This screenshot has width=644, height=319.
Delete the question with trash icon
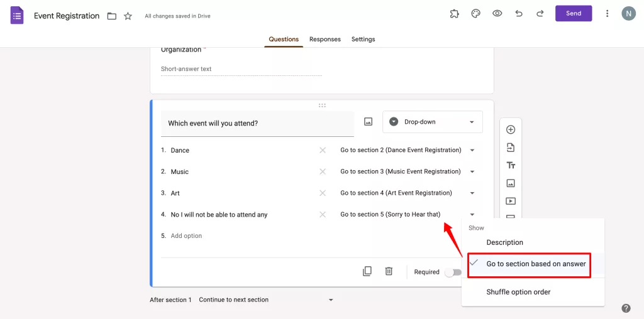coord(389,271)
